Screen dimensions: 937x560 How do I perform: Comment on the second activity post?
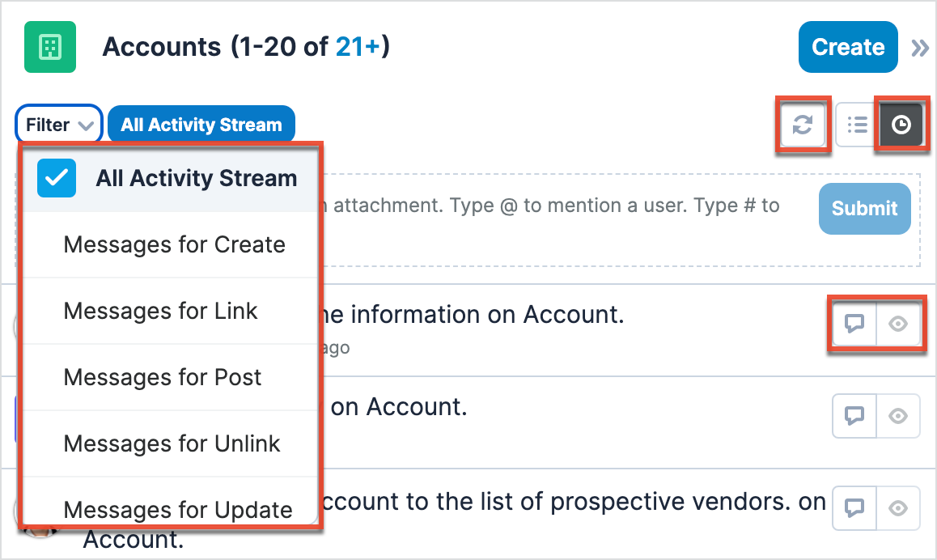[x=854, y=416]
